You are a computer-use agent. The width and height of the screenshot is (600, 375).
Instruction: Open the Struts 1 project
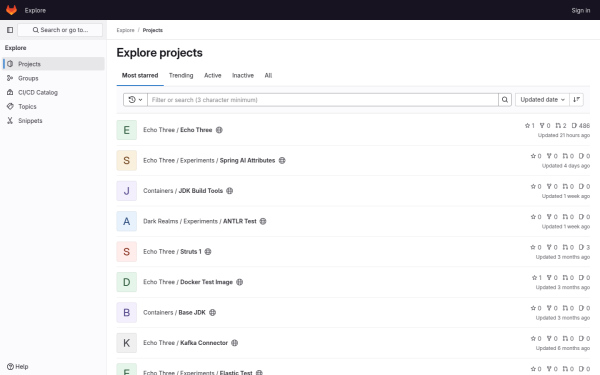(x=172, y=251)
